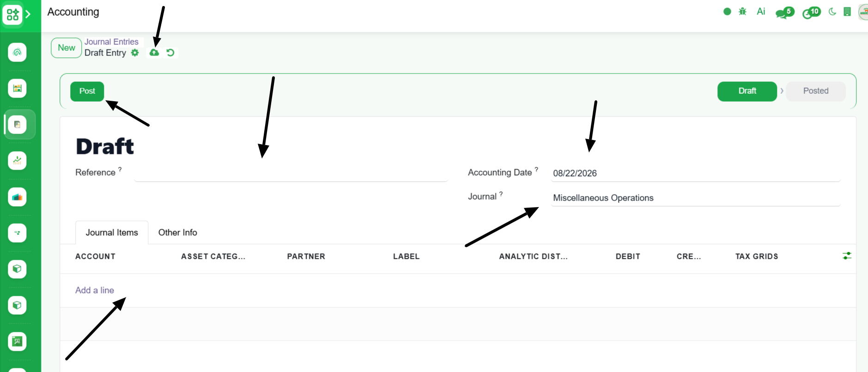Switch to the Other Info tab
The height and width of the screenshot is (372, 868).
[178, 232]
